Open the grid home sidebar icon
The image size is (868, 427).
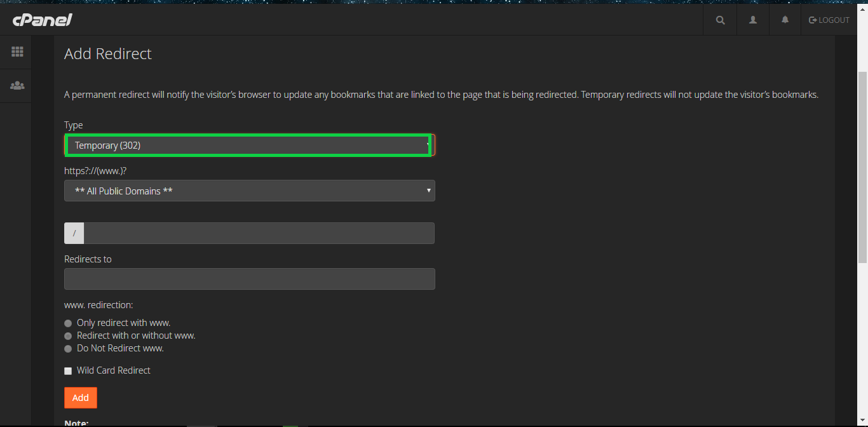(x=17, y=52)
